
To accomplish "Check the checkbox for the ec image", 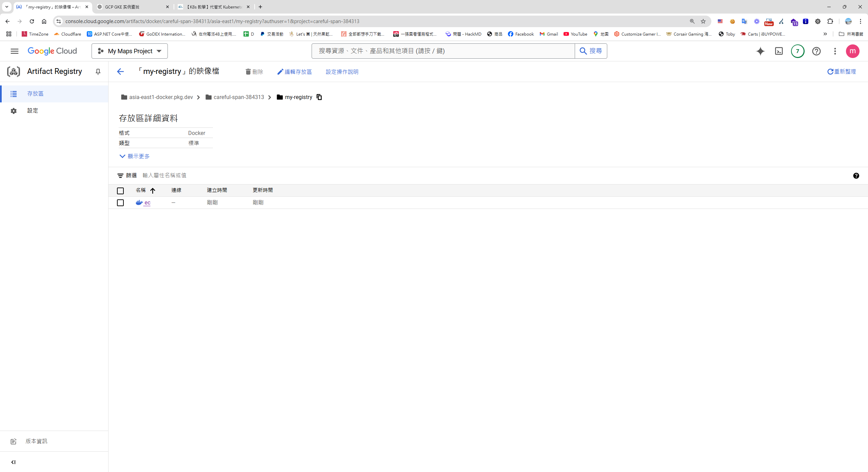I will tap(120, 202).
